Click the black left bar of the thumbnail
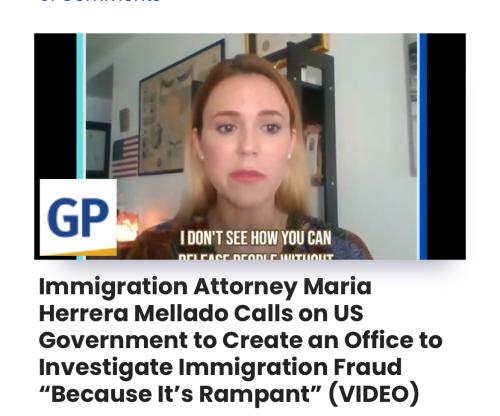This screenshot has width=500, height=416. (55, 107)
